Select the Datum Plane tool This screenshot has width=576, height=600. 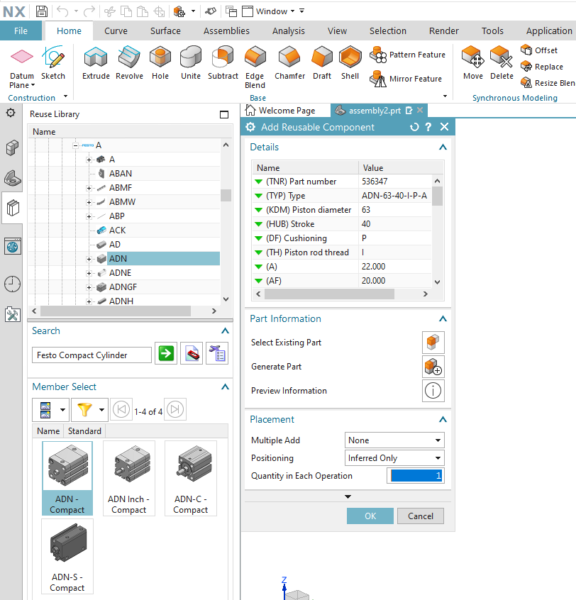pyautogui.click(x=22, y=67)
